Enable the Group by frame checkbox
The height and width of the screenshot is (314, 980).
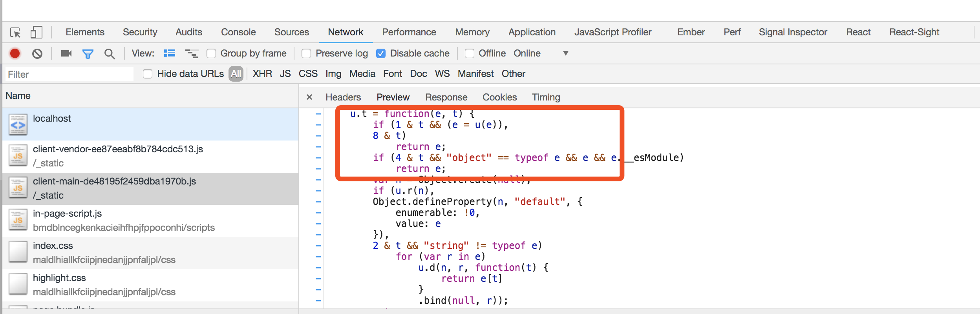tap(211, 53)
